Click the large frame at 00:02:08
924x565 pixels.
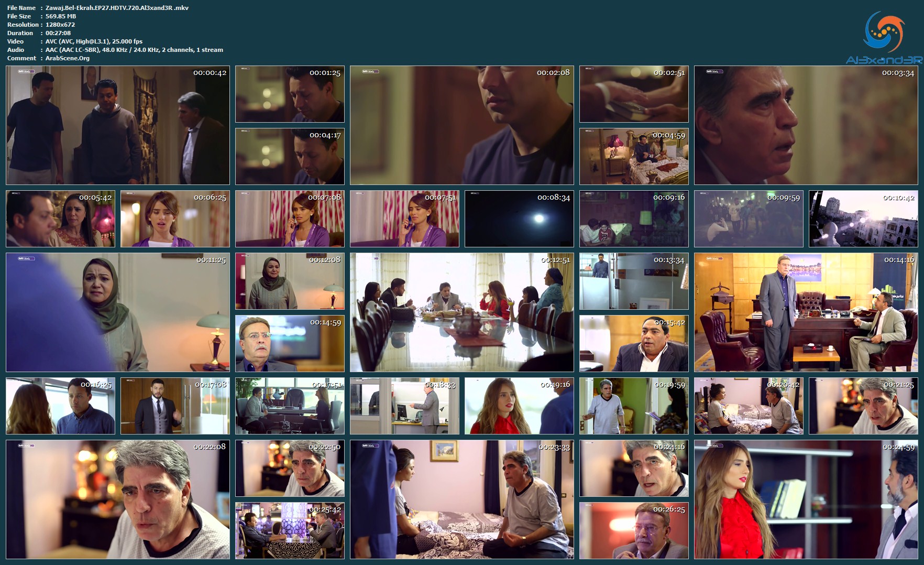462,125
